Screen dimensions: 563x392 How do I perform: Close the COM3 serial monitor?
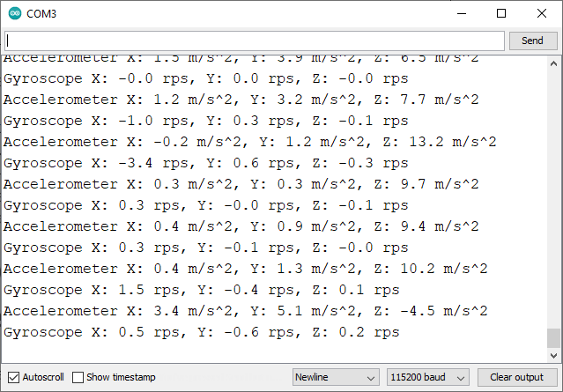click(541, 13)
